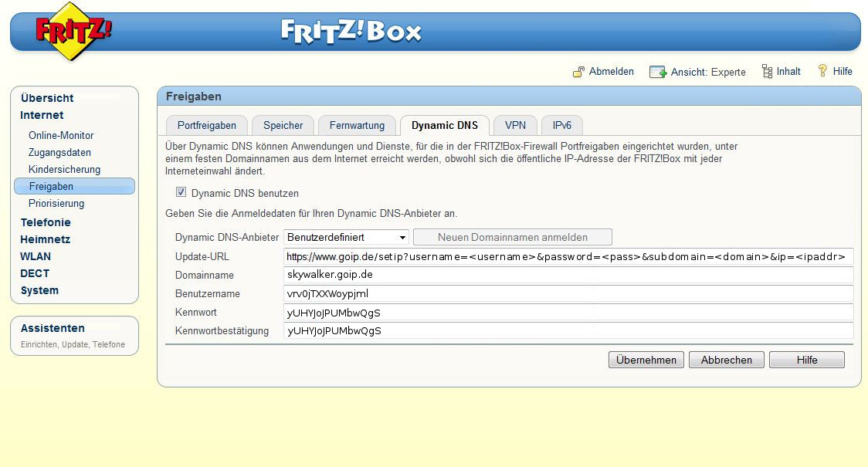Open WLAN in the sidebar
This screenshot has height=467, width=868.
(36, 257)
